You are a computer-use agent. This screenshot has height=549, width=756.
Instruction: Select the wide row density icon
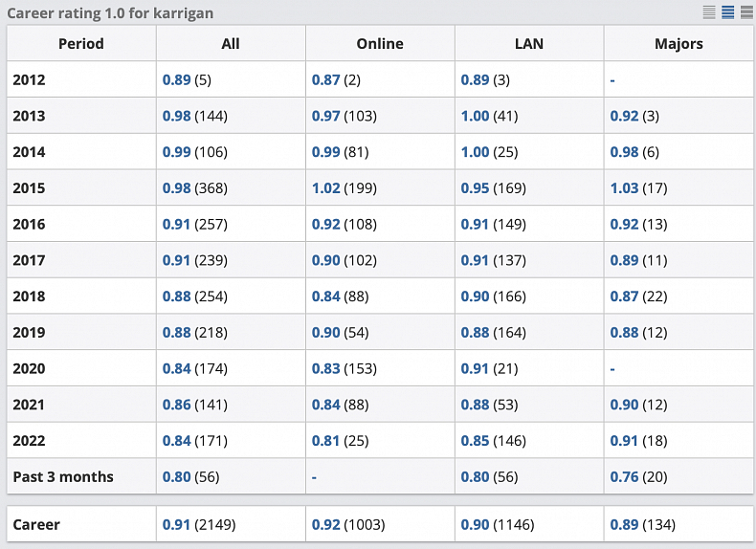pyautogui.click(x=745, y=12)
